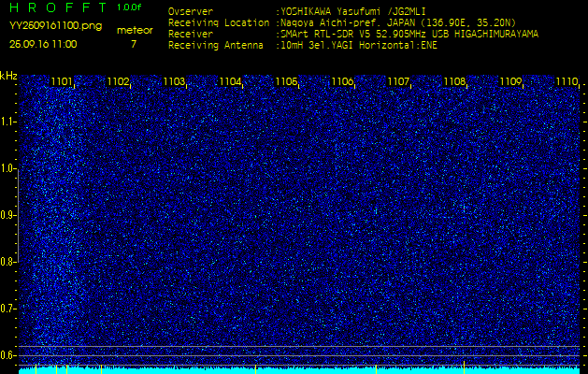Select the 1105 time marker

[x=286, y=82]
